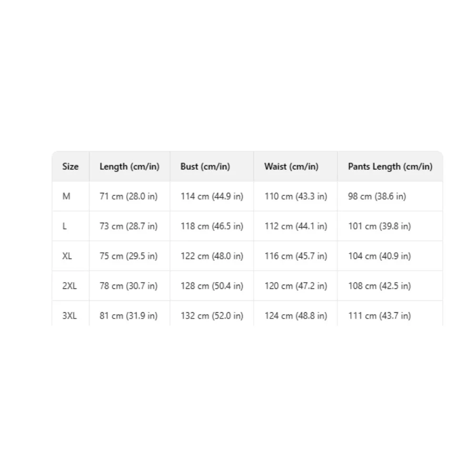Click the 75 cm (29.5 in) length cell
Screen dimensions: 476x476
click(129, 256)
